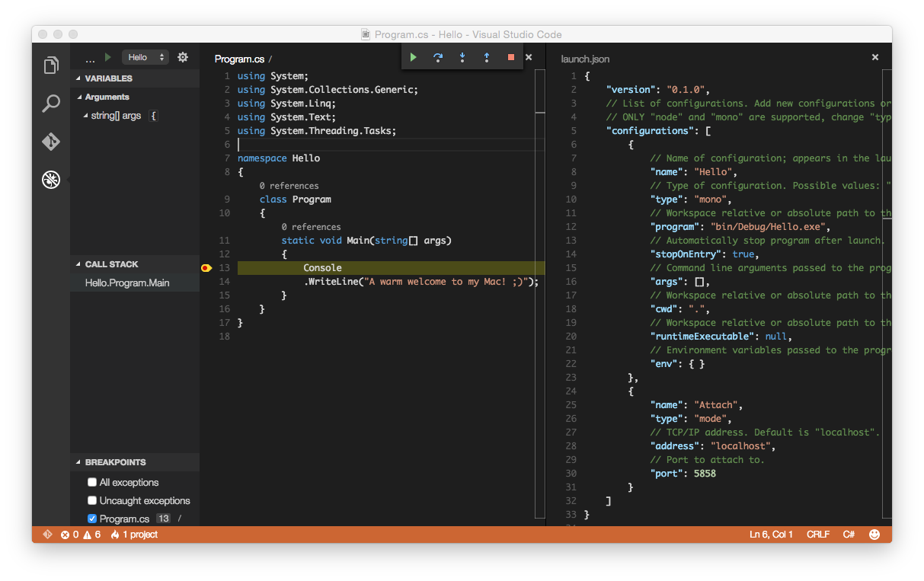Collapse the string[] args variable
This screenshot has height=581, width=924.
[x=85, y=116]
